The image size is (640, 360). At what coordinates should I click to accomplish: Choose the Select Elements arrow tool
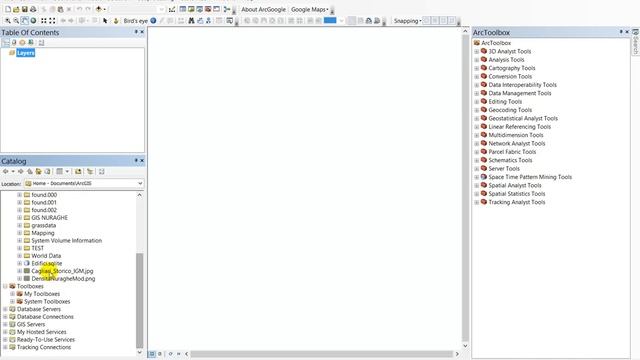pos(105,20)
